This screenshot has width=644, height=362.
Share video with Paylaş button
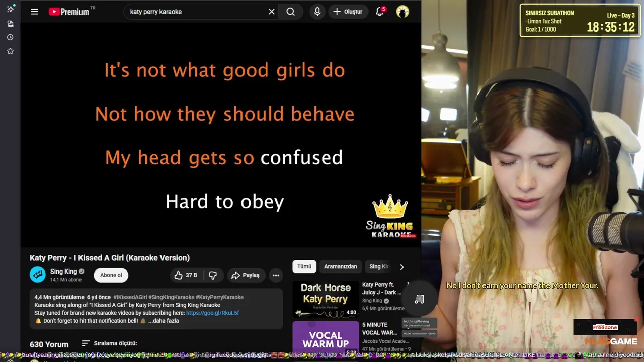(x=246, y=275)
